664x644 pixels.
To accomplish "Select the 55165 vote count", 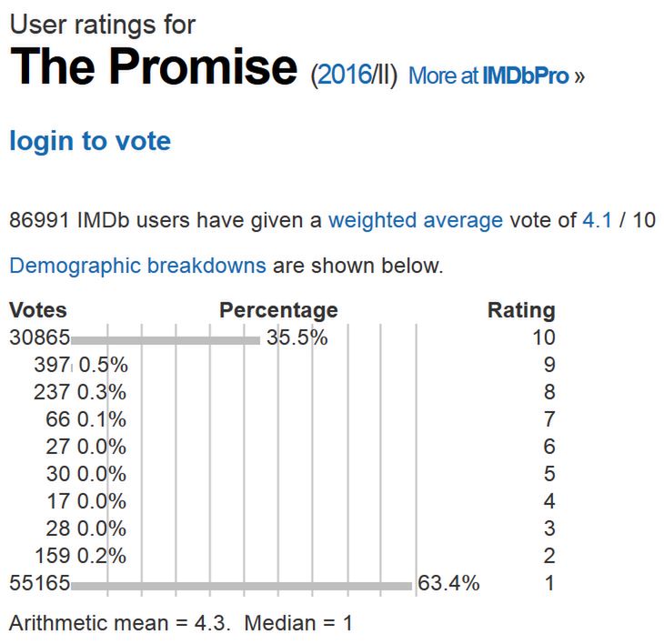I will (x=39, y=583).
